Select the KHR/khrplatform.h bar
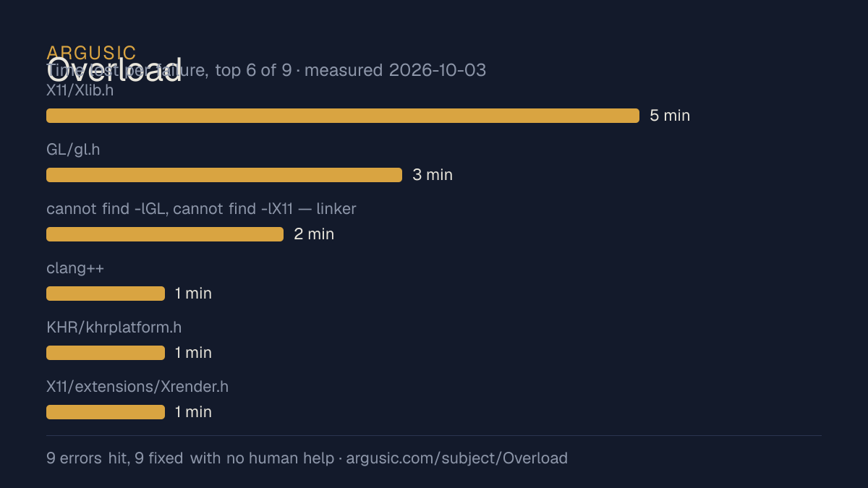The width and height of the screenshot is (868, 488). [x=106, y=353]
